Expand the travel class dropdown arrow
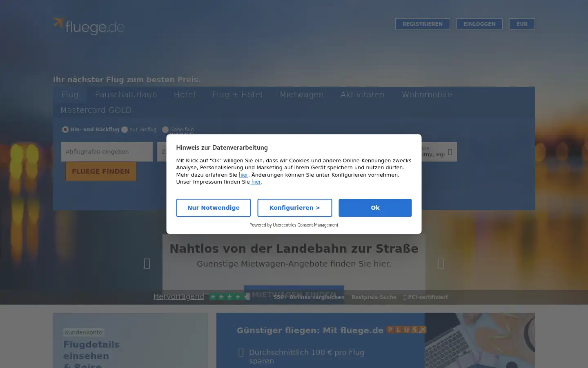588x368 pixels. point(450,152)
